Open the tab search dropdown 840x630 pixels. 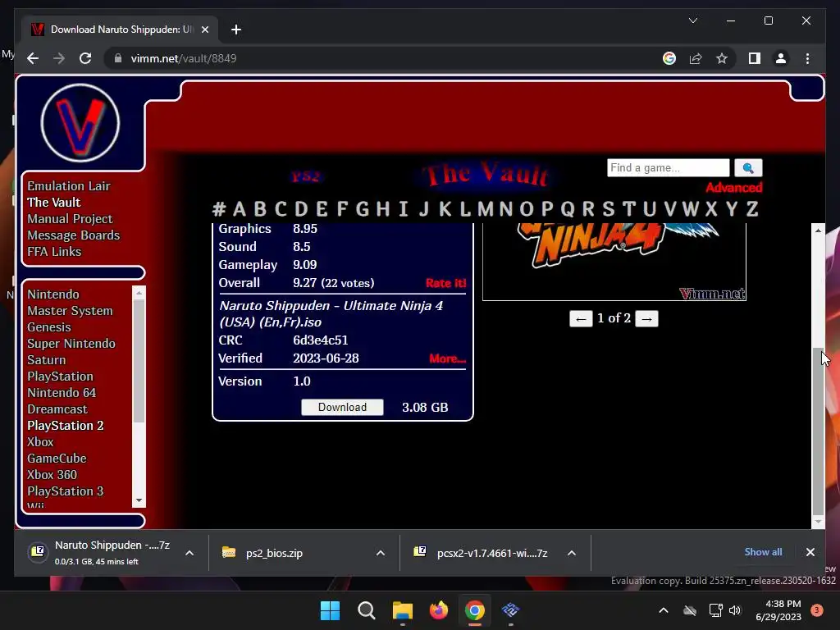[692, 21]
